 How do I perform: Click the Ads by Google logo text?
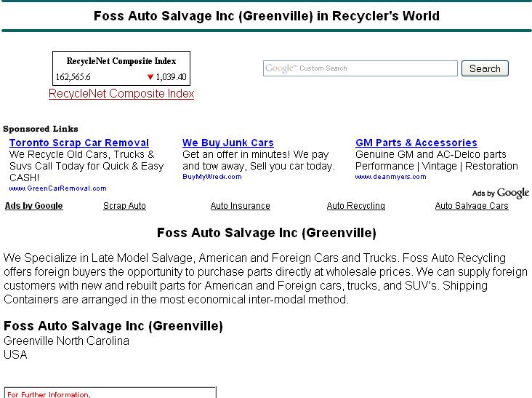[501, 193]
